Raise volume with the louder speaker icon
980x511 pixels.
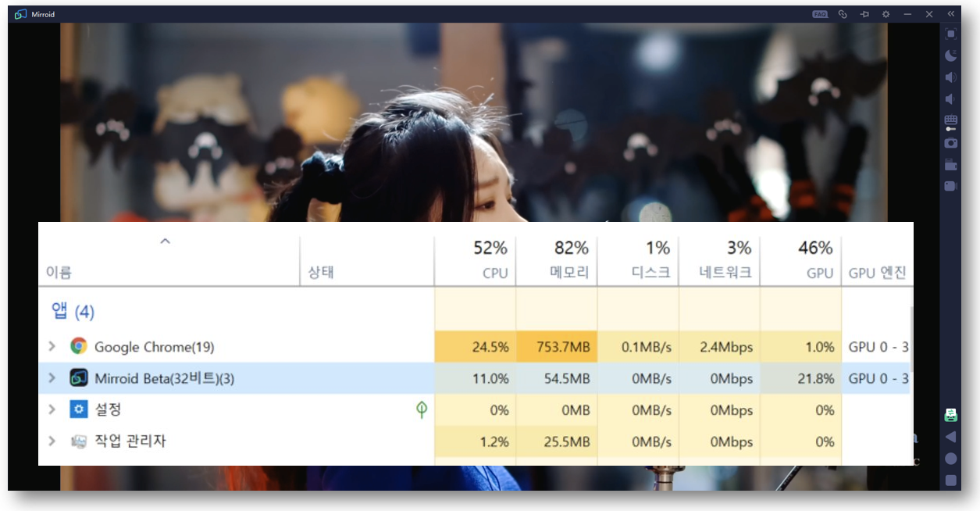click(x=950, y=77)
